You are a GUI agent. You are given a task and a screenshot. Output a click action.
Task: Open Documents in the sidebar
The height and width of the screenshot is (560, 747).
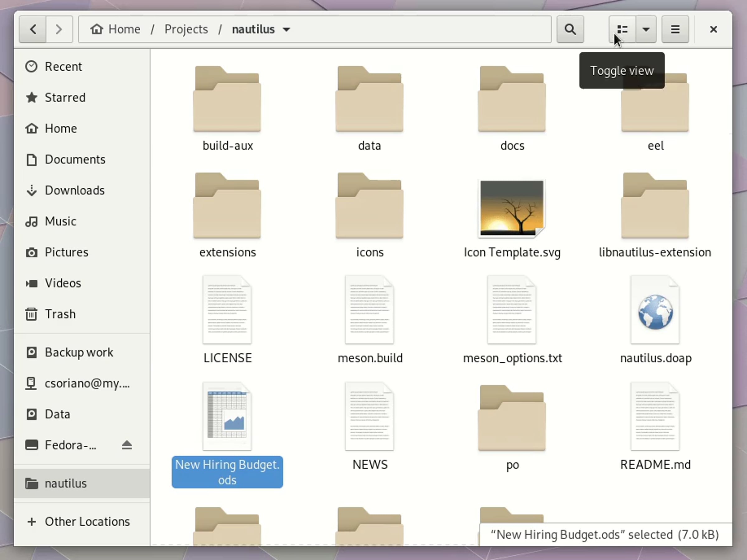click(82, 159)
